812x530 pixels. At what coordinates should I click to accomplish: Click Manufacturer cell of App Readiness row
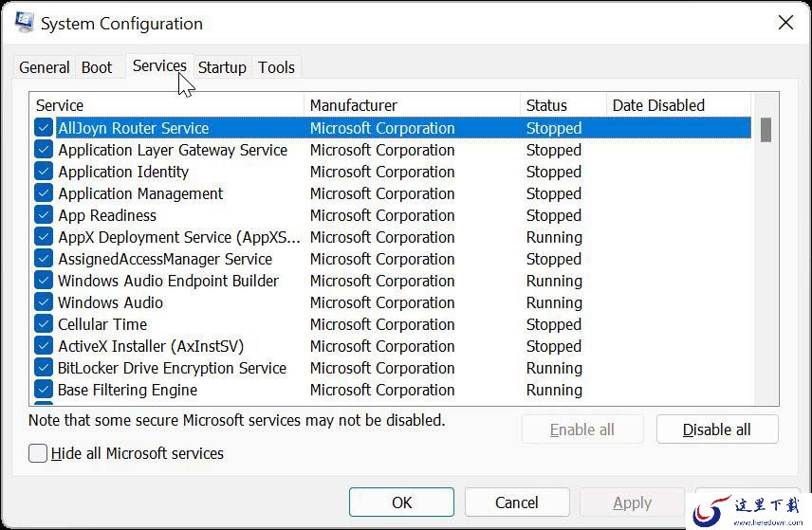pos(382,215)
